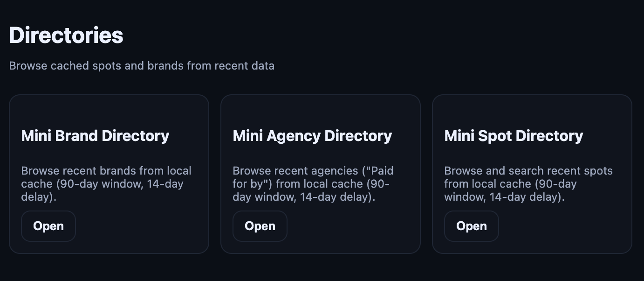Open the Mini Spot Directory
The height and width of the screenshot is (281, 644).
coord(472,226)
